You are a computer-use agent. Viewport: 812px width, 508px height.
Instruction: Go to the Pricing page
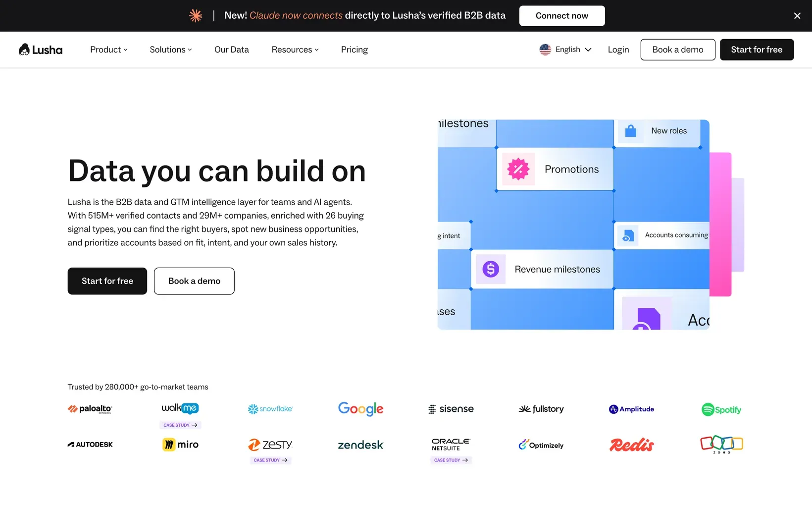tap(355, 50)
